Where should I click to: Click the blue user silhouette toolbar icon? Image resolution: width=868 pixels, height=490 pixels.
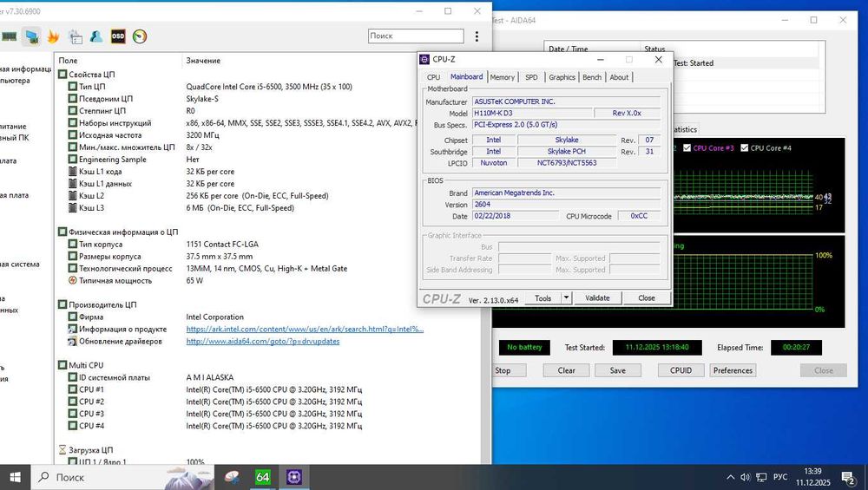[x=96, y=36]
